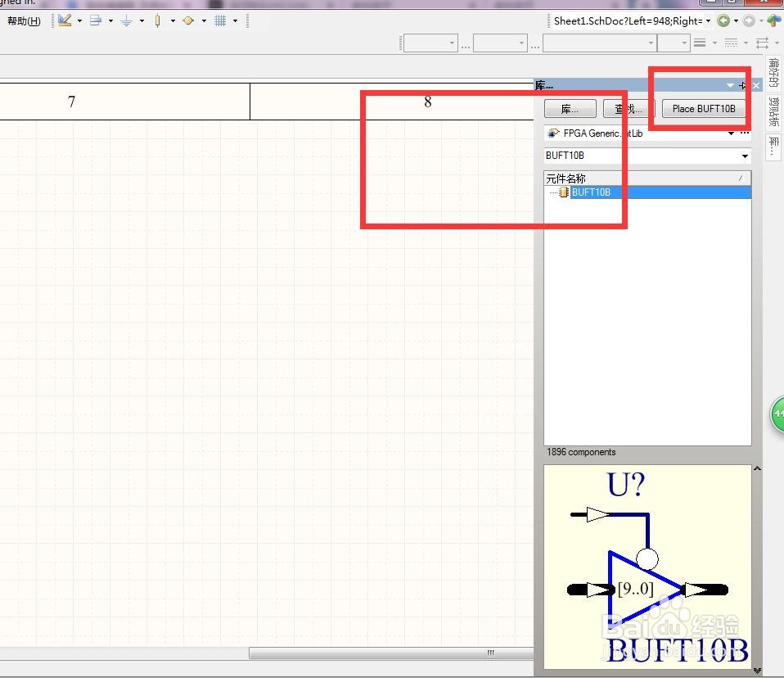
Task: Click the 查找... search button
Action: pyautogui.click(x=629, y=109)
